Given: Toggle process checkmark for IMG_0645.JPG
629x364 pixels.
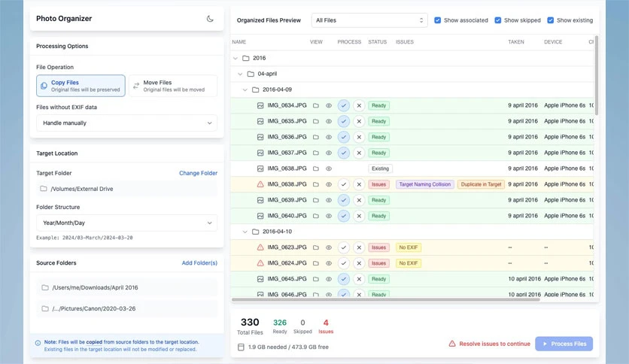Looking at the screenshot, I should coord(343,279).
